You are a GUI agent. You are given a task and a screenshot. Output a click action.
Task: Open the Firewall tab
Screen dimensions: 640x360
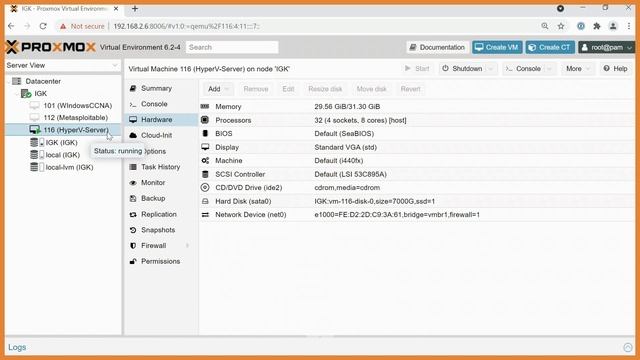click(153, 245)
